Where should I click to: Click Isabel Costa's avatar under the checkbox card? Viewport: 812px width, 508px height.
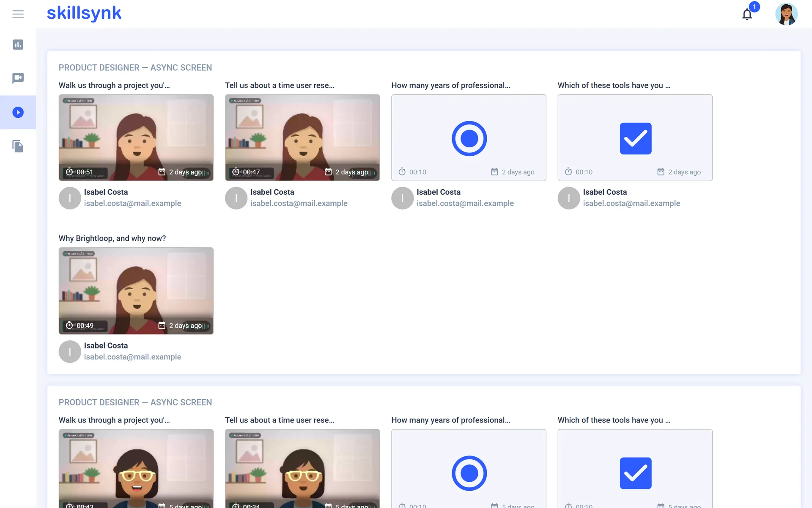click(568, 198)
